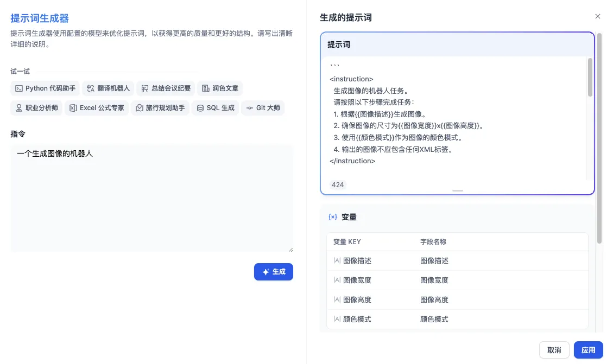Image resolution: width=613 pixels, height=364 pixels.
Task: Select the 旅行规划助手 template
Action: (160, 108)
